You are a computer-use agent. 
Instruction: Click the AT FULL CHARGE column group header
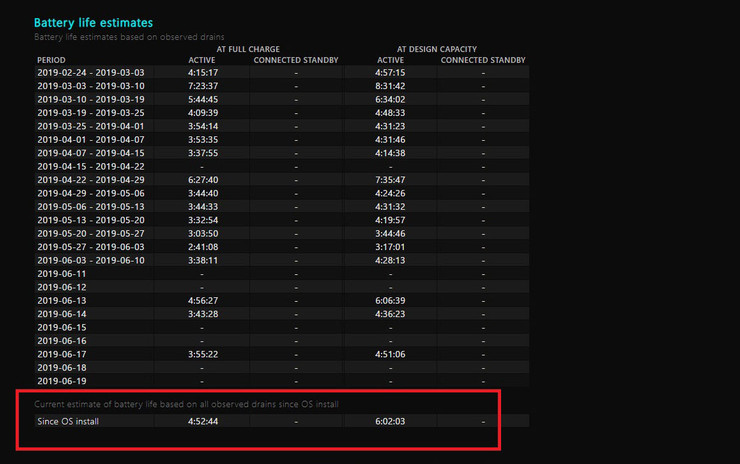coord(247,49)
